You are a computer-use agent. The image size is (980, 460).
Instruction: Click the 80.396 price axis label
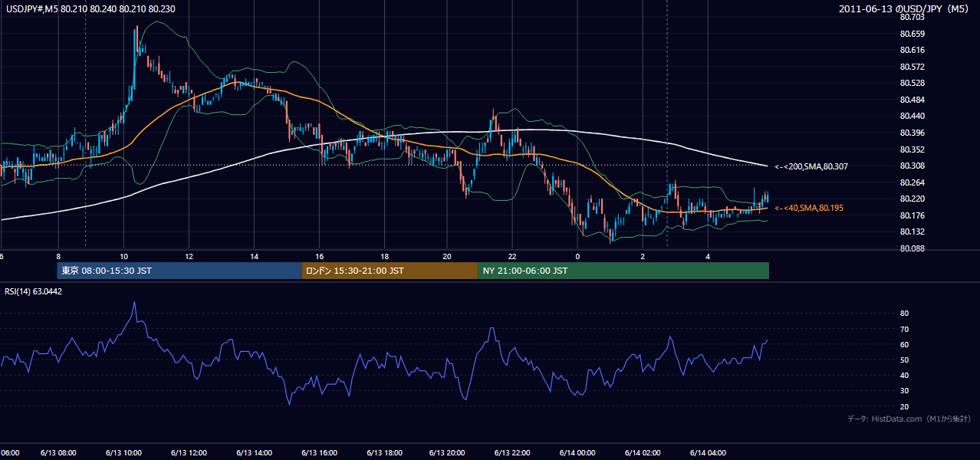912,133
